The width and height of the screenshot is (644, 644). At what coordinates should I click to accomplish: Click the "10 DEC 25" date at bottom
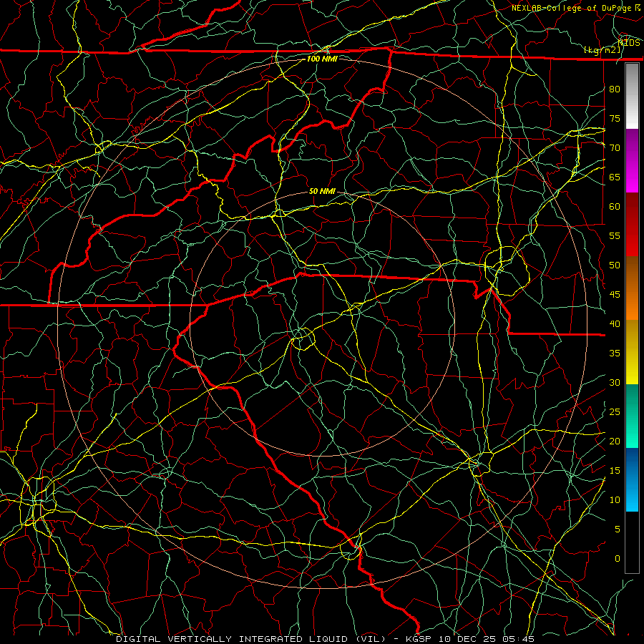tap(468, 639)
